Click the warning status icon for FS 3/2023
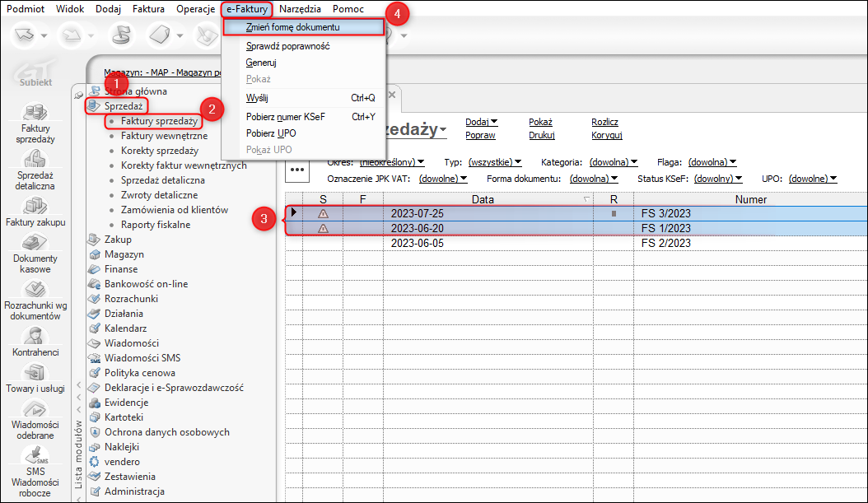868x503 pixels. click(323, 213)
